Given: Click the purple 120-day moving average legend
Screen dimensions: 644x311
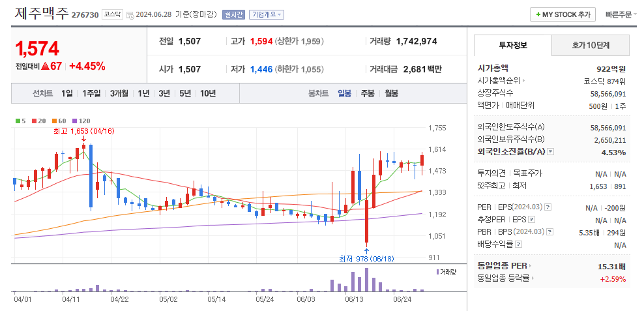Looking at the screenshot, I should pos(81,121).
